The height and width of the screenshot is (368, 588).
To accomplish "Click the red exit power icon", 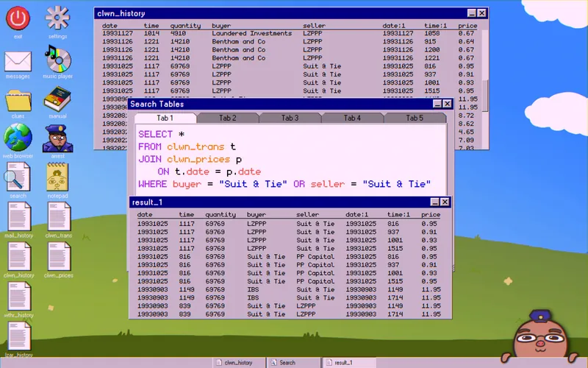I will tap(18, 18).
